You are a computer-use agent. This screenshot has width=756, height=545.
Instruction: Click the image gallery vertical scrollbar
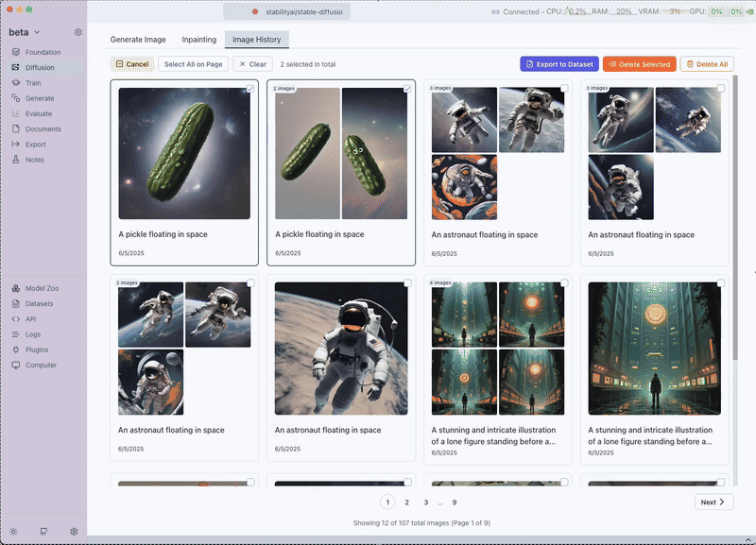[735, 236]
